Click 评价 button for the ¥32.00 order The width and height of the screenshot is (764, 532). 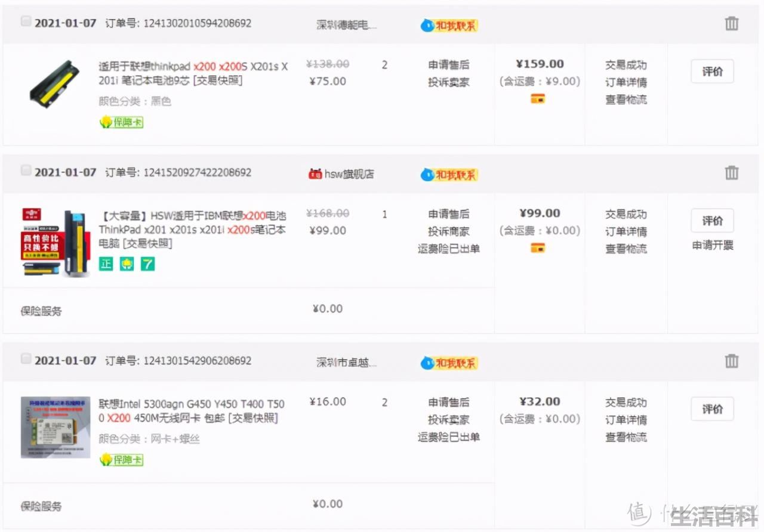click(712, 409)
